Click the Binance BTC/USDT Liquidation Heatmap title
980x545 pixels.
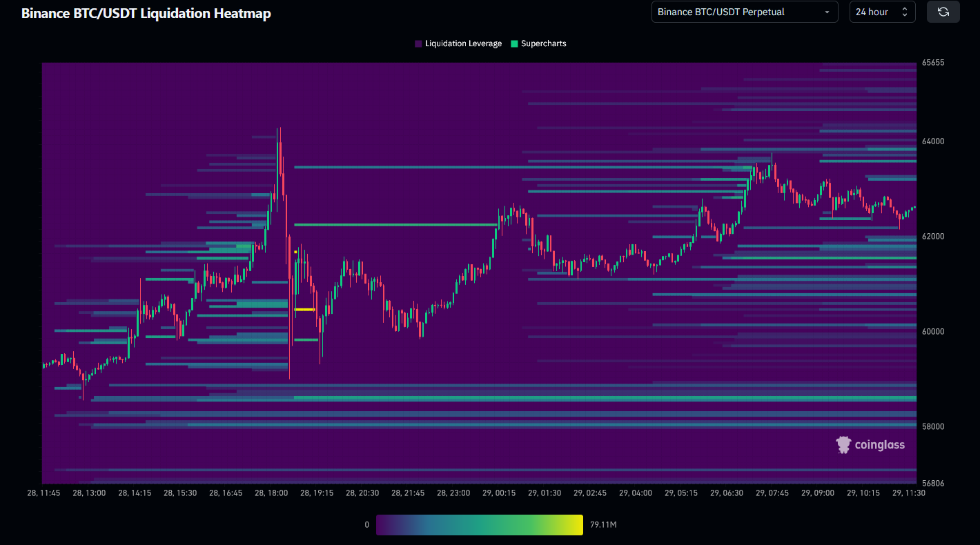coord(146,14)
